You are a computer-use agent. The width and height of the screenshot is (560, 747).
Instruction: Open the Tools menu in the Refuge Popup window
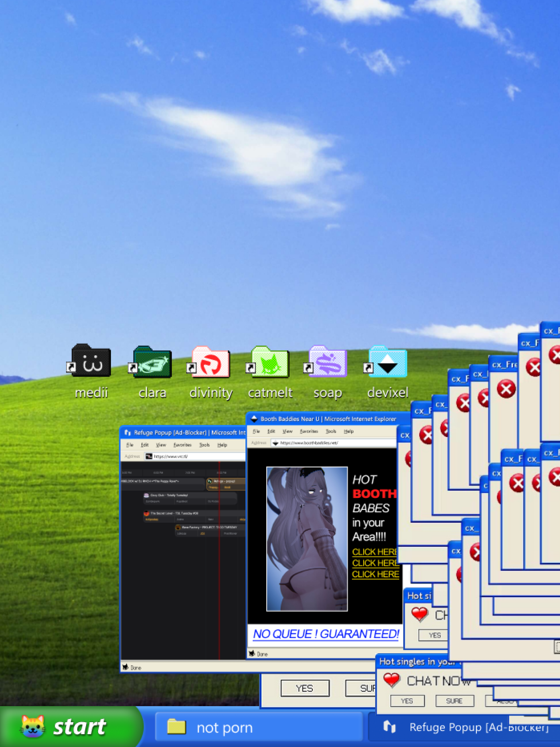tap(204, 445)
